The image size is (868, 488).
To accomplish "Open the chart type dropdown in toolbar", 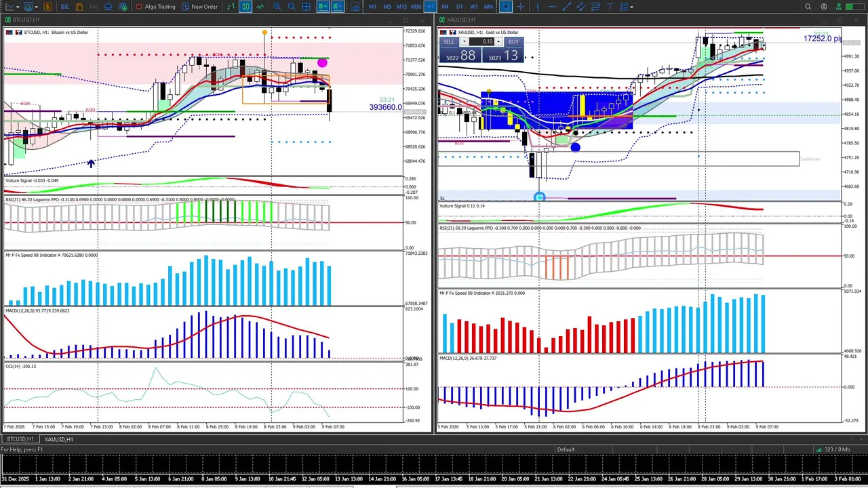I will [13, 6].
